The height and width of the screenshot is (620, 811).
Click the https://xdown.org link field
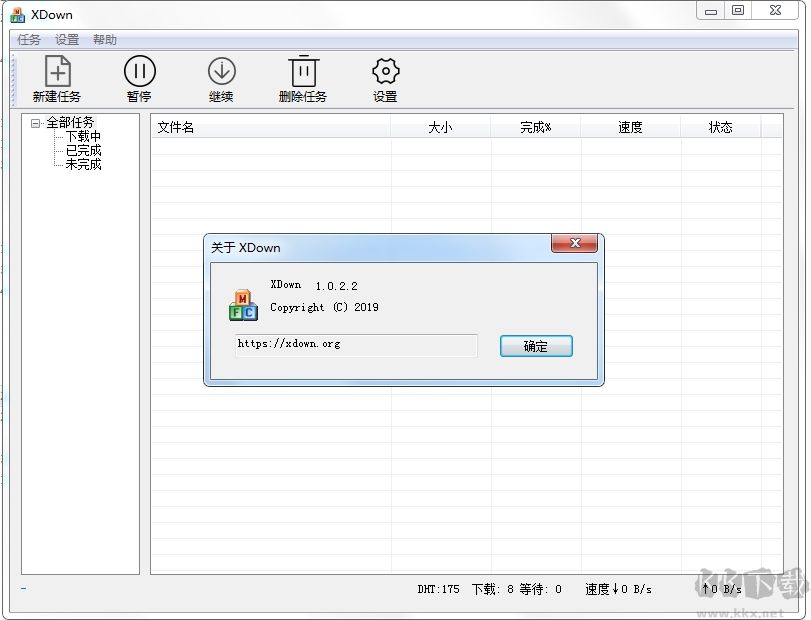355,345
